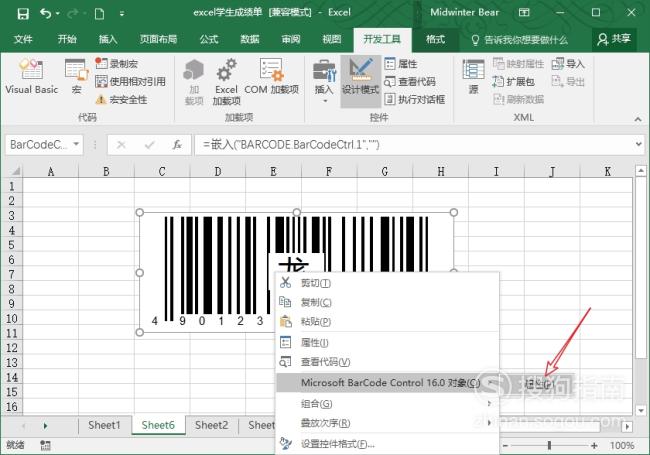Image resolution: width=650 pixels, height=455 pixels.
Task: Switch to the Formulas (公式) tab
Action: point(209,39)
